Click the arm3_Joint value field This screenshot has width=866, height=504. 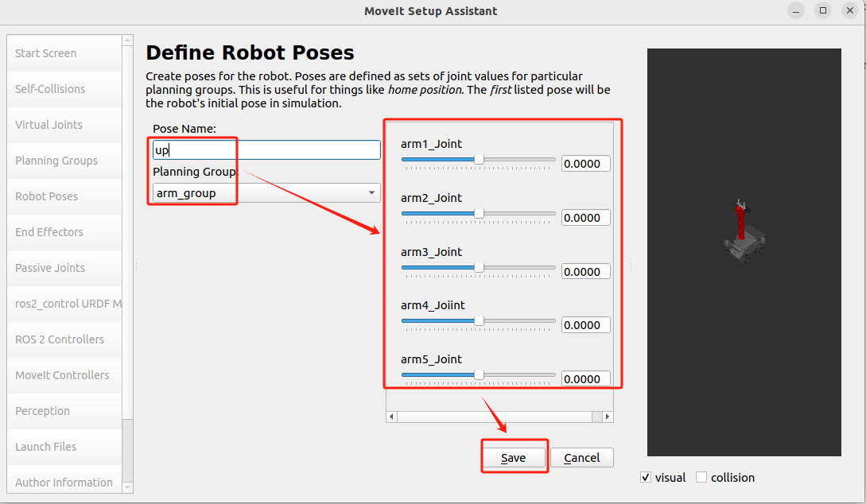[x=585, y=272]
